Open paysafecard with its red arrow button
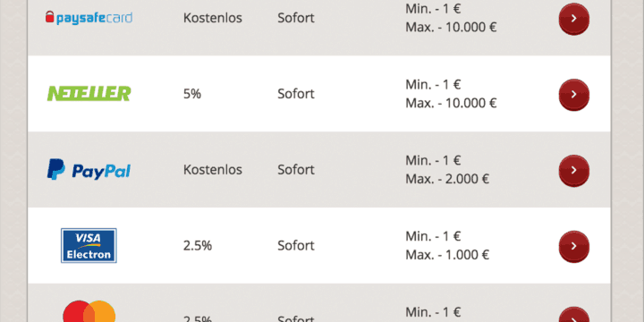Viewport: 644px width, 322px height. [573, 19]
